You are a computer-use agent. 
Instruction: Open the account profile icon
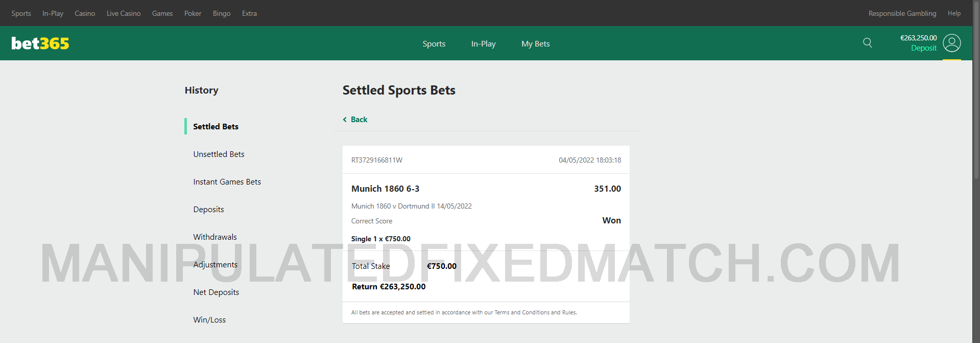point(951,43)
